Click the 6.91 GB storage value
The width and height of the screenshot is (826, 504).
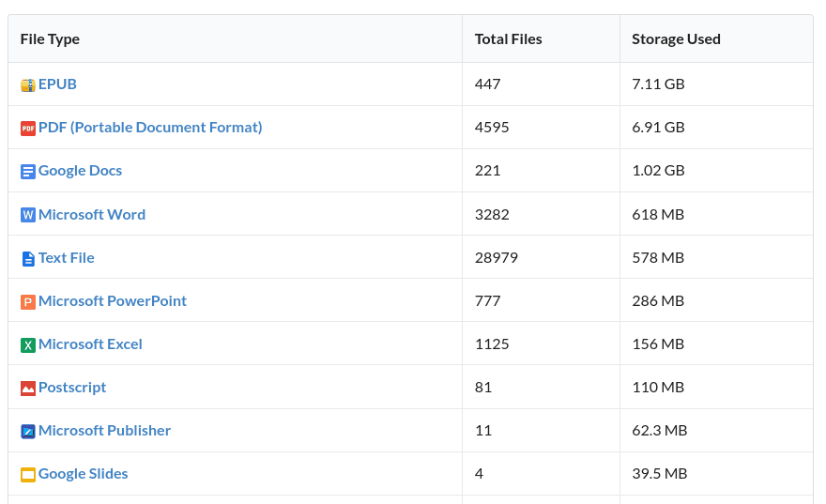658,127
